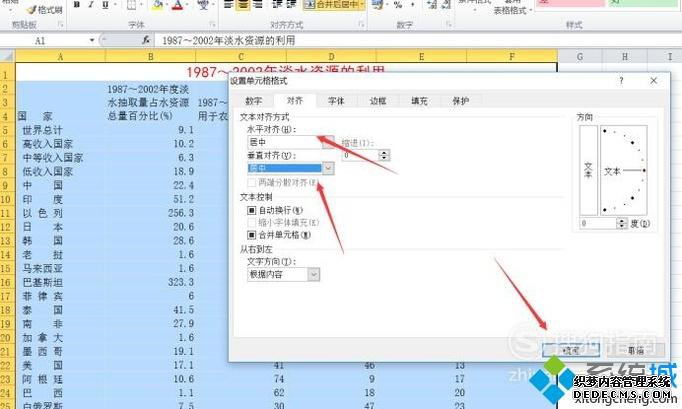682x409 pixels.
Task: Align text left in ribbon
Action: [x=228, y=4]
